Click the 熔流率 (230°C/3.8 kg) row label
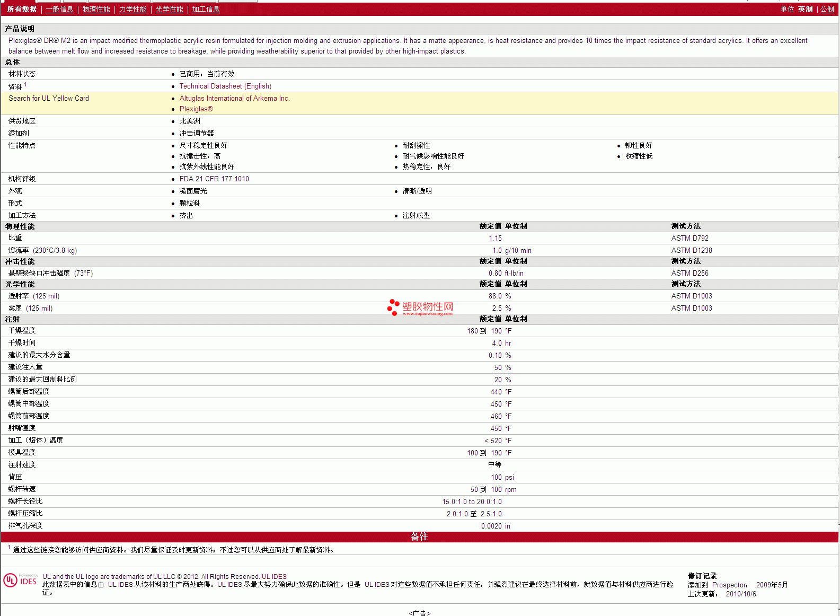This screenshot has height=616, width=840. 42,251
